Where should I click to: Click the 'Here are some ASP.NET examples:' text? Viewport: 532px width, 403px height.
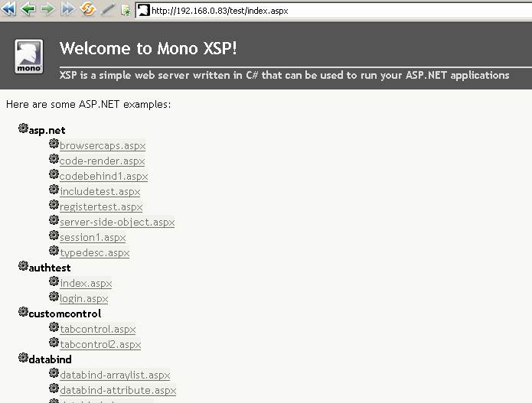(x=89, y=105)
